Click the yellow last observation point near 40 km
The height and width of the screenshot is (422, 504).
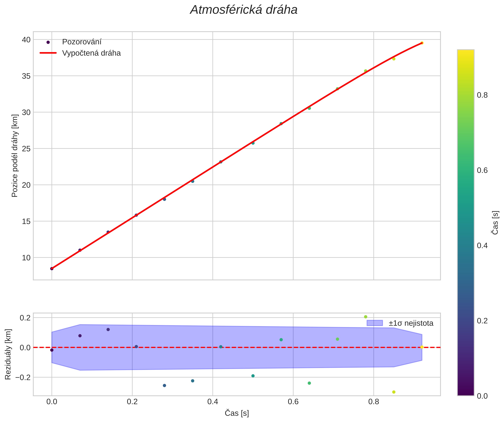point(422,43)
